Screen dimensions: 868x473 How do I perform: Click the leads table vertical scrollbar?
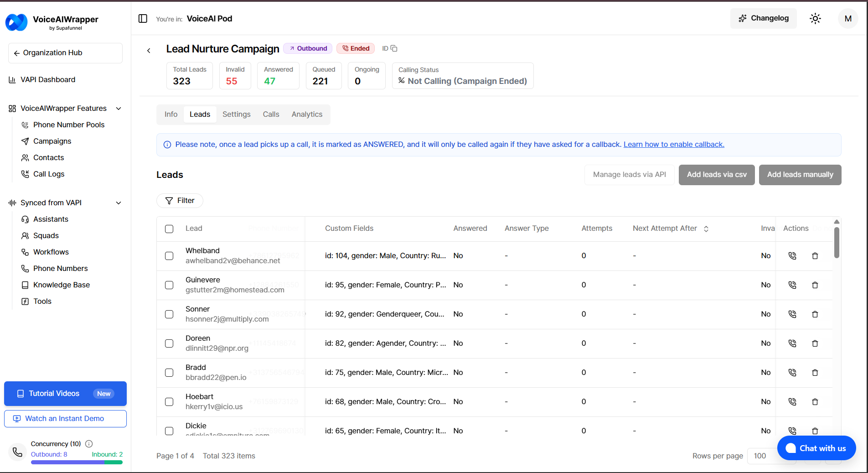coord(837,243)
